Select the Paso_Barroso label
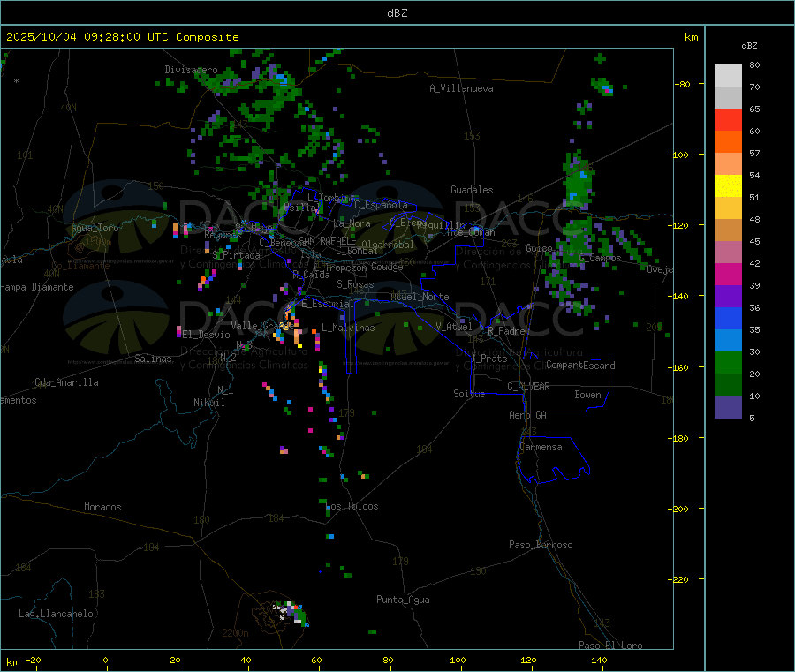This screenshot has width=795, height=672. 541,545
